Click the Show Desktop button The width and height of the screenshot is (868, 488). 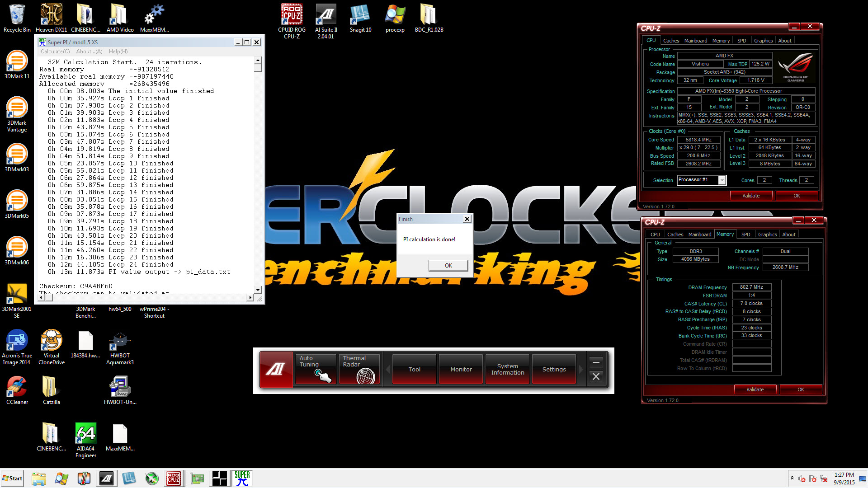(x=863, y=478)
